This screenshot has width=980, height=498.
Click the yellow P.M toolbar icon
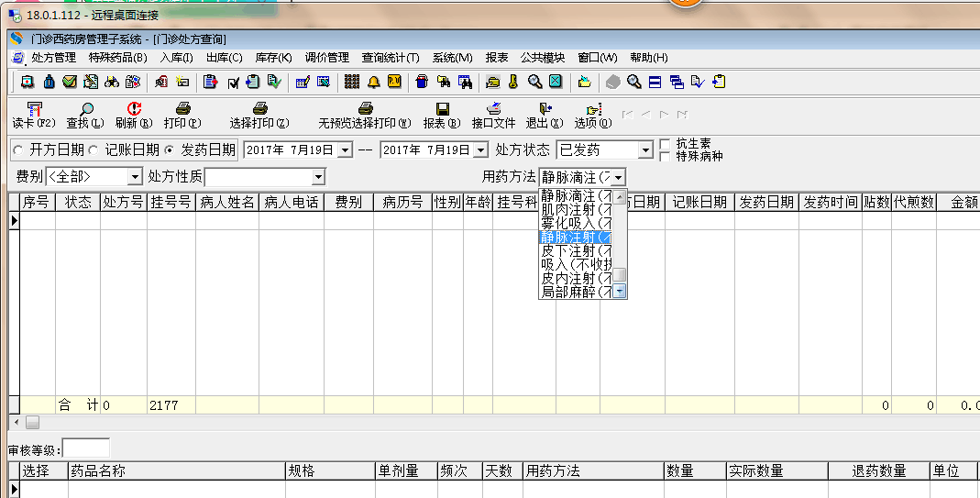[394, 82]
